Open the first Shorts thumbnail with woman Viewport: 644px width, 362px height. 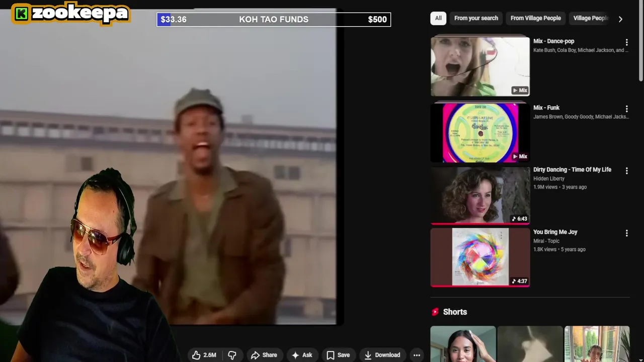coord(463,344)
